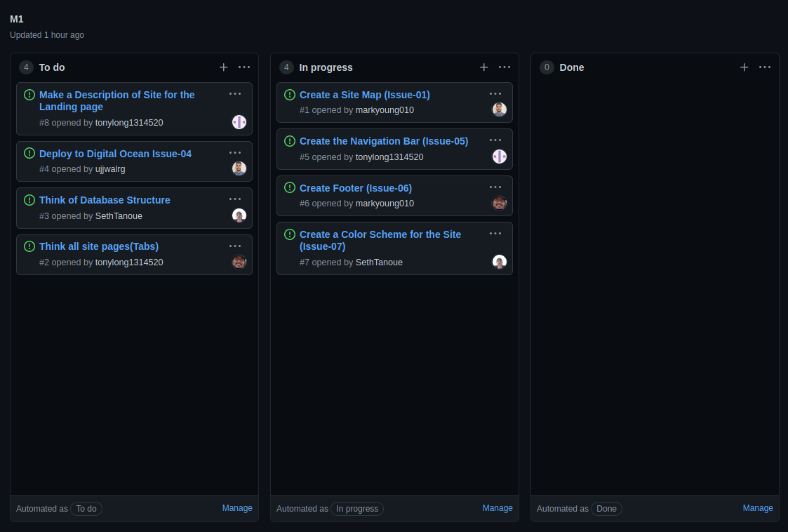Click Manage under the To do column

point(237,508)
